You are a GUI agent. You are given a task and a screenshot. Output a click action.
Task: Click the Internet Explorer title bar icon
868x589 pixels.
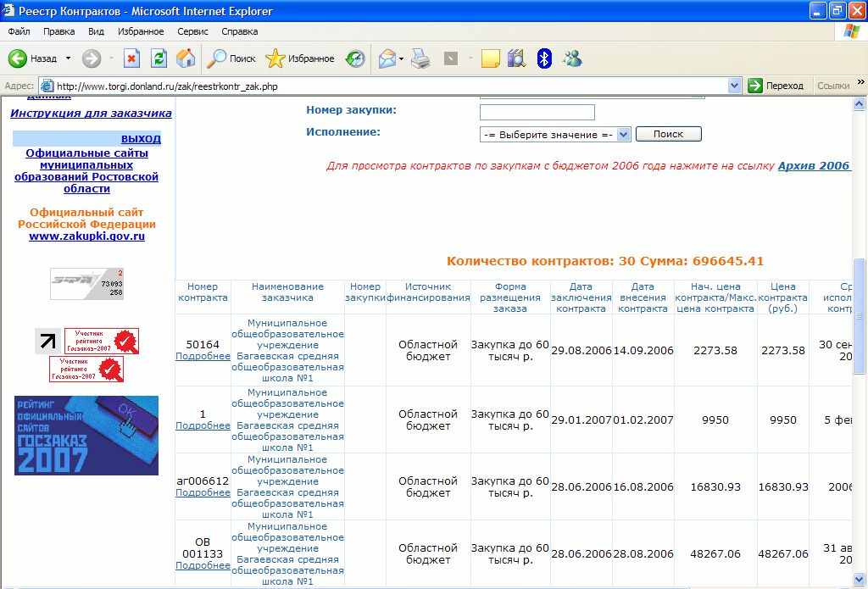[8, 10]
